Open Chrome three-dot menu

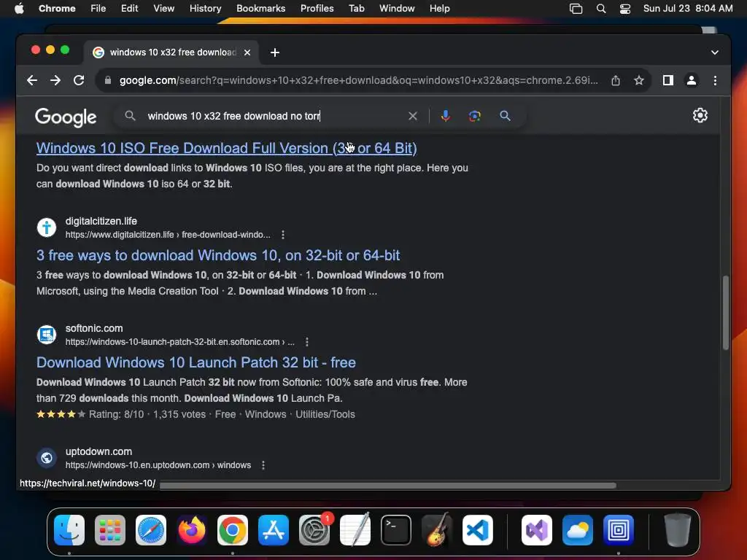(x=715, y=80)
